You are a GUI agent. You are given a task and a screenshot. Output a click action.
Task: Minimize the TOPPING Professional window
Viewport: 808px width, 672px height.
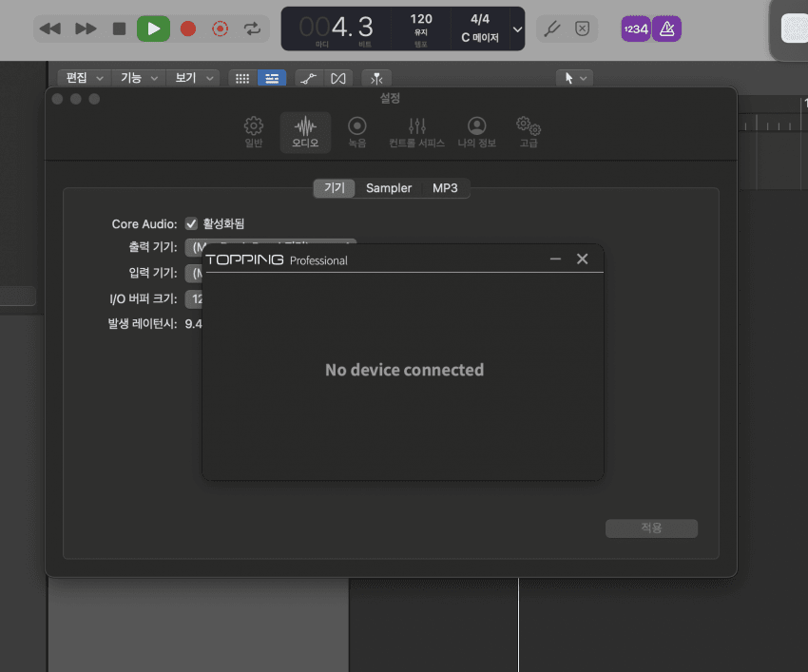[x=555, y=259]
